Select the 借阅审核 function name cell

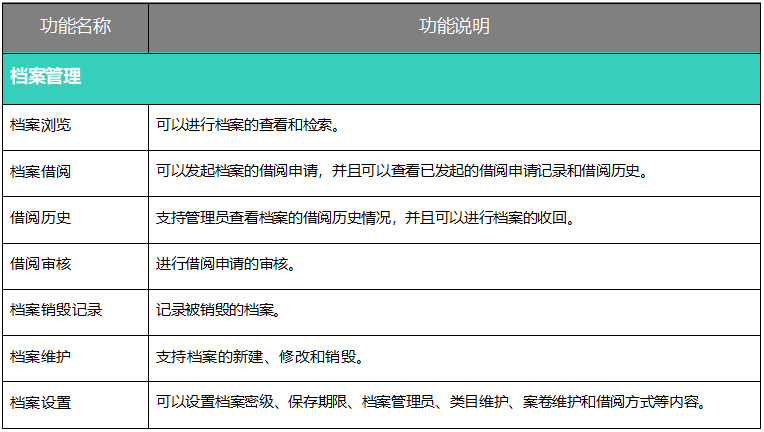coord(40,264)
